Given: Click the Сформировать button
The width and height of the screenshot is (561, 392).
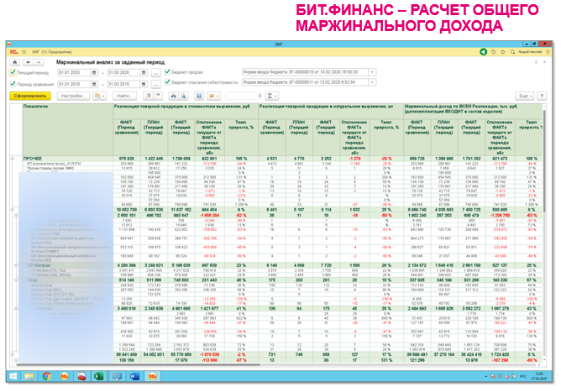Looking at the screenshot, I should tap(30, 96).
